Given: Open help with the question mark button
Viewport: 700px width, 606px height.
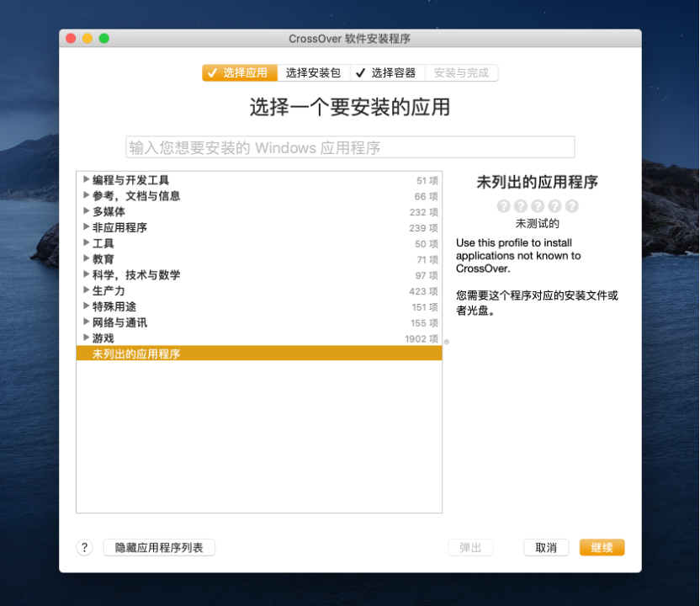Looking at the screenshot, I should tap(84, 547).
